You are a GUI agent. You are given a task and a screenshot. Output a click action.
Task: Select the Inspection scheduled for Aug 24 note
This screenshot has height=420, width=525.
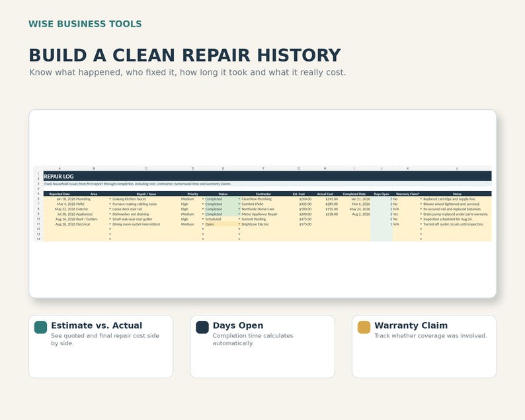tap(457, 219)
